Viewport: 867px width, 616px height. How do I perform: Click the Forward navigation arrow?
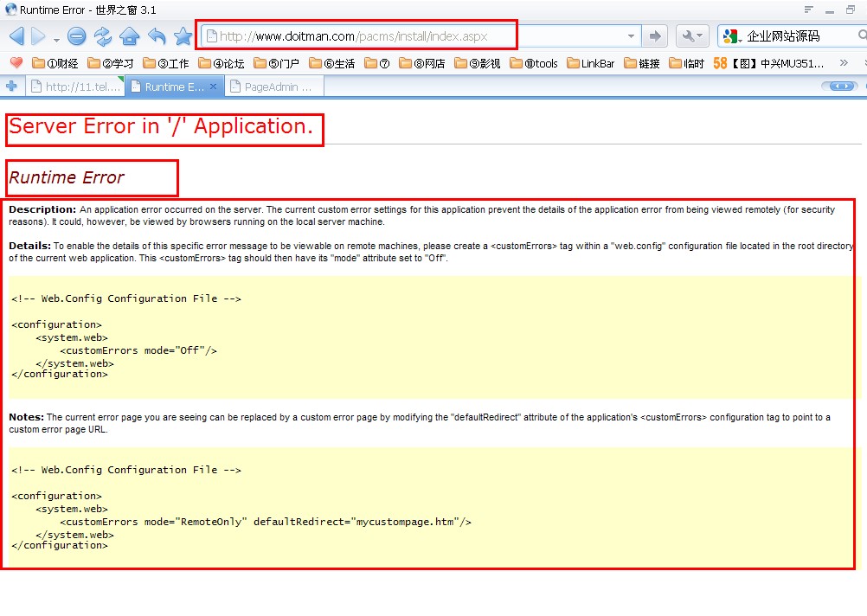(x=38, y=36)
